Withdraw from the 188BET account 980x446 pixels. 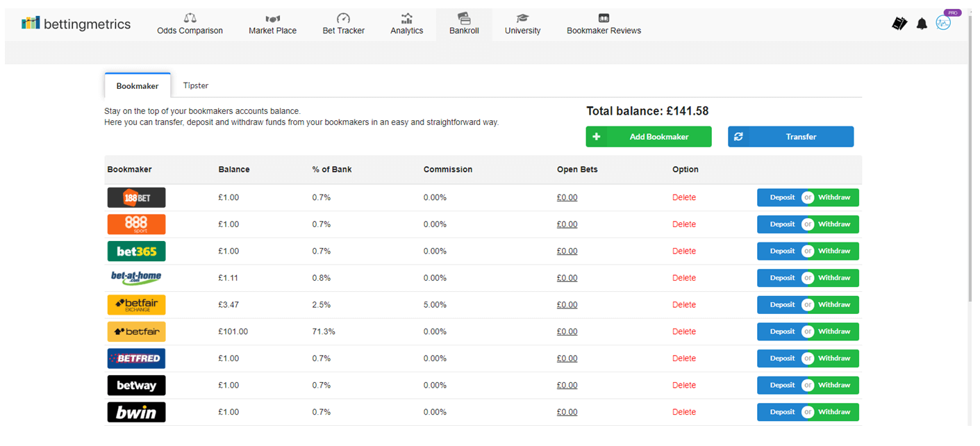[x=835, y=197]
